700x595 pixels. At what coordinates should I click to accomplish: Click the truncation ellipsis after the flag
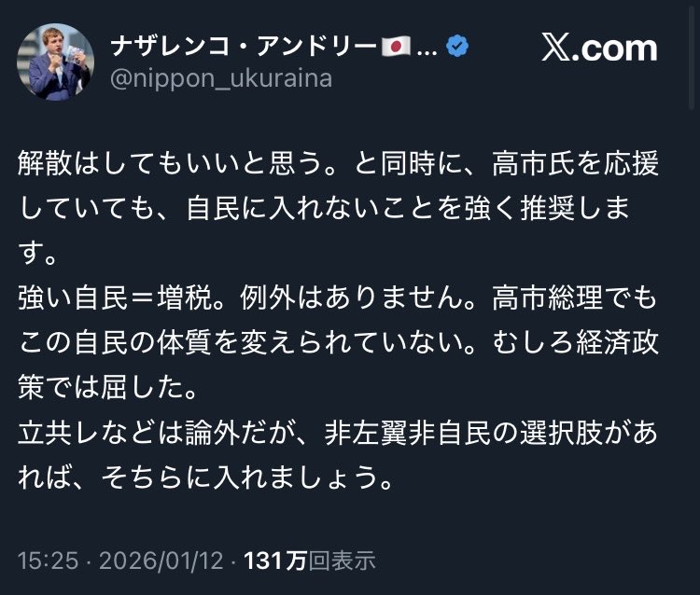pyautogui.click(x=426, y=48)
